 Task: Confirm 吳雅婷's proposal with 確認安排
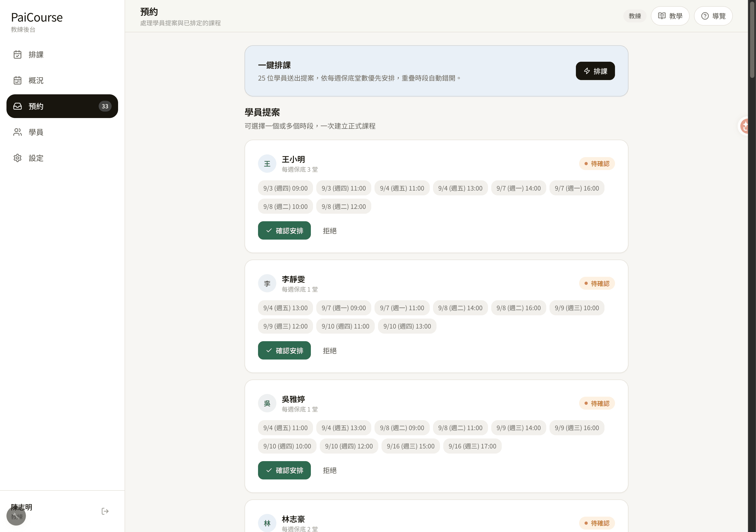(x=284, y=470)
